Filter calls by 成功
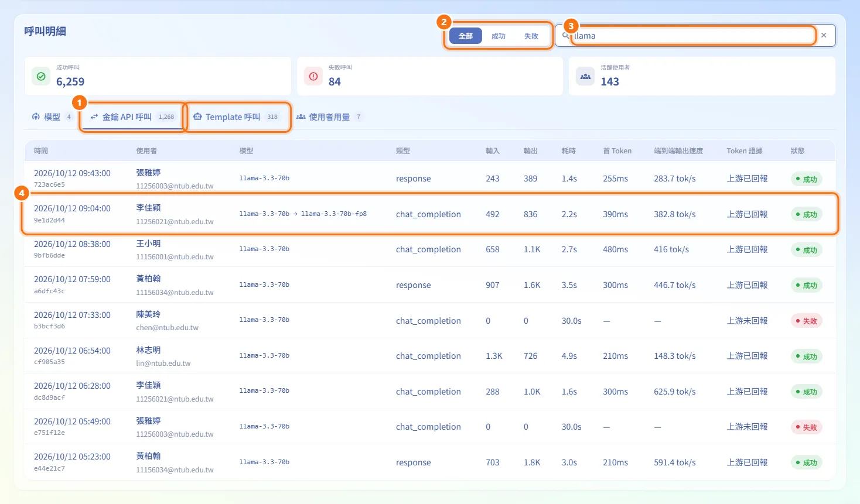 point(499,36)
